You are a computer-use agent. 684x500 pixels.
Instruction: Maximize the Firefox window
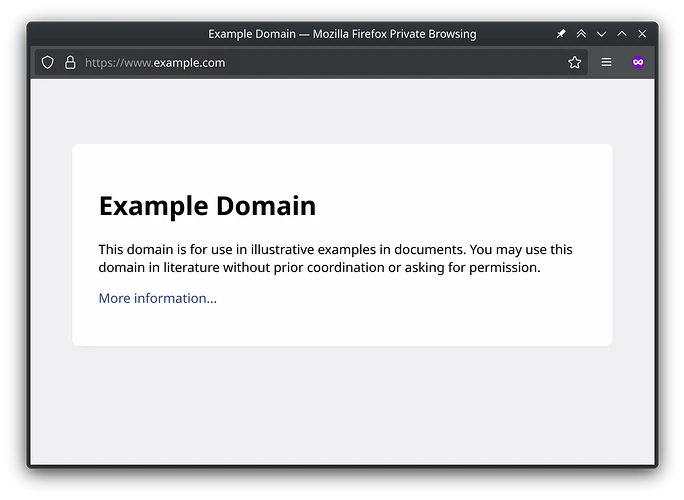click(x=622, y=34)
